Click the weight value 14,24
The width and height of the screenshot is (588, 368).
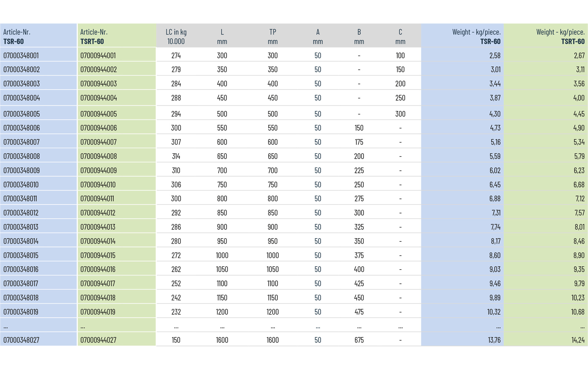578,340
